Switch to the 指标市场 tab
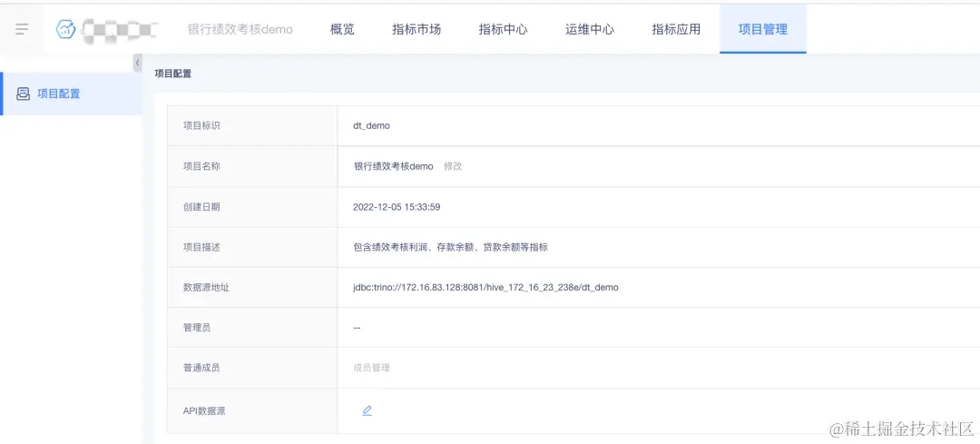 pyautogui.click(x=416, y=29)
